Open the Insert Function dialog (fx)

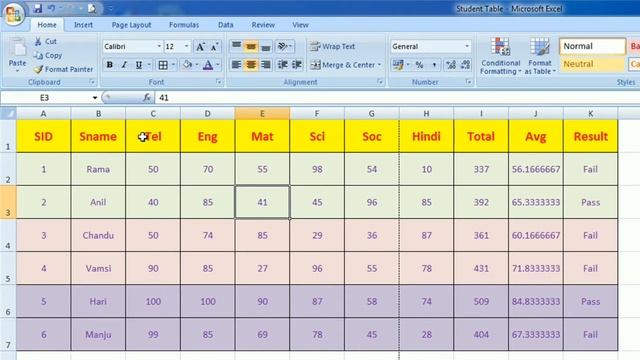click(147, 98)
